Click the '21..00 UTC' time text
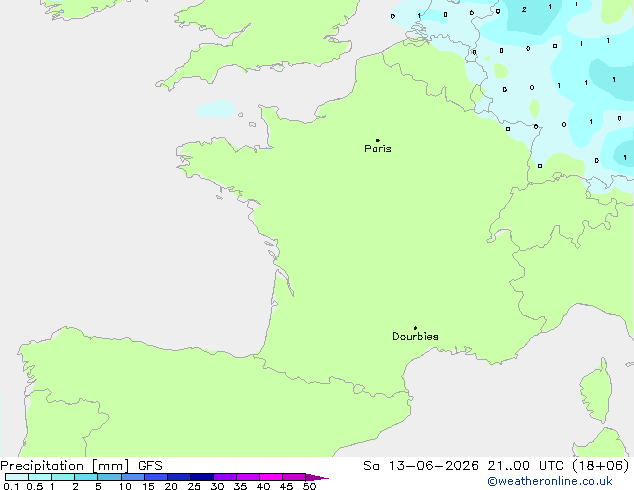 click(525, 466)
